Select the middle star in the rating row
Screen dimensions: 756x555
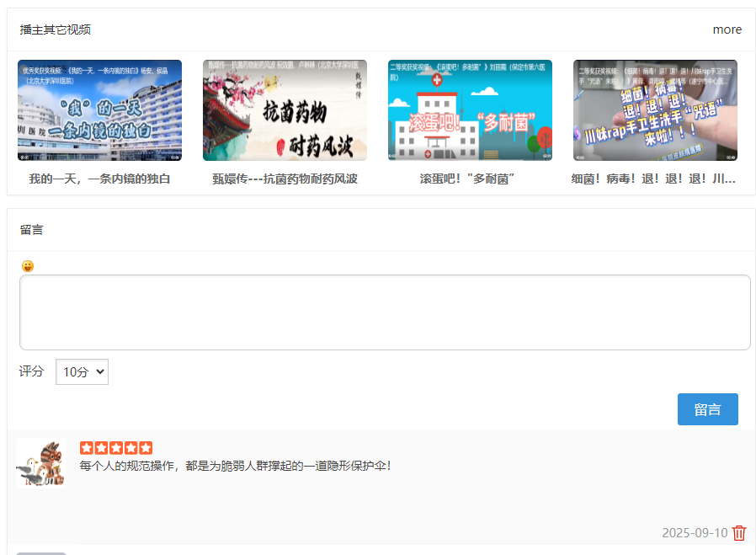click(115, 447)
